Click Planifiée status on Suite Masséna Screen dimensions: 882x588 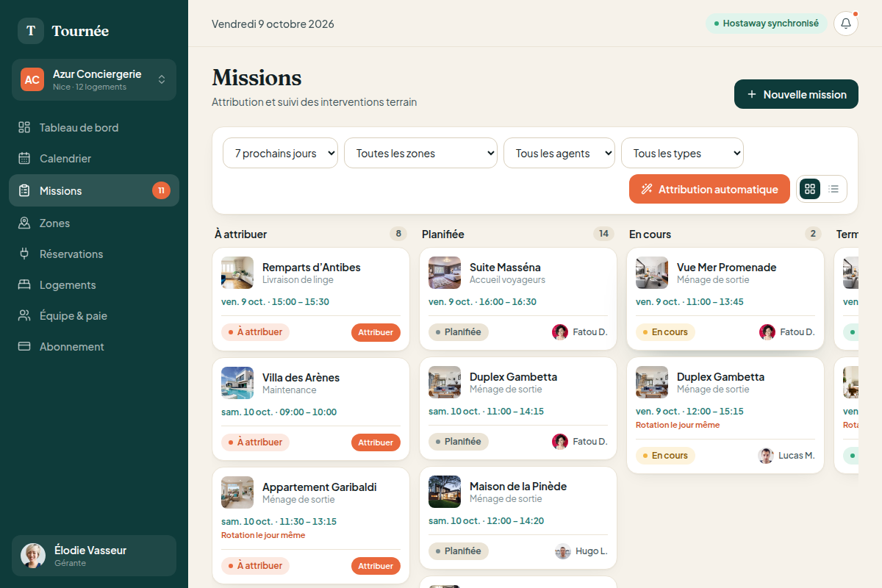coord(459,332)
